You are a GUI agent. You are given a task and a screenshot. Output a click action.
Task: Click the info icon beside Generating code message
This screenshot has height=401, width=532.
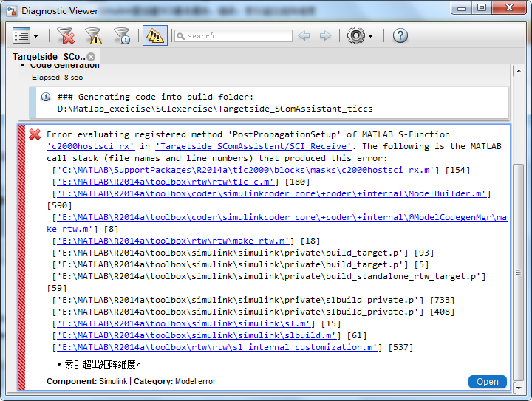46,97
